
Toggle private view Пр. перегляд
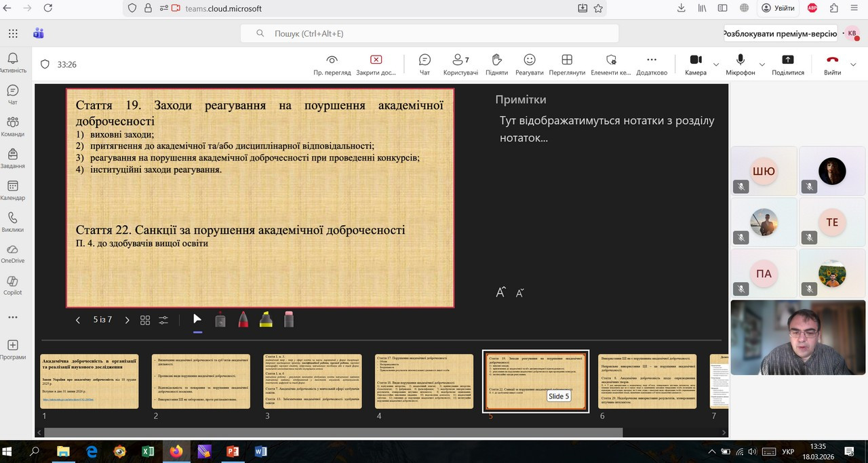(x=332, y=64)
